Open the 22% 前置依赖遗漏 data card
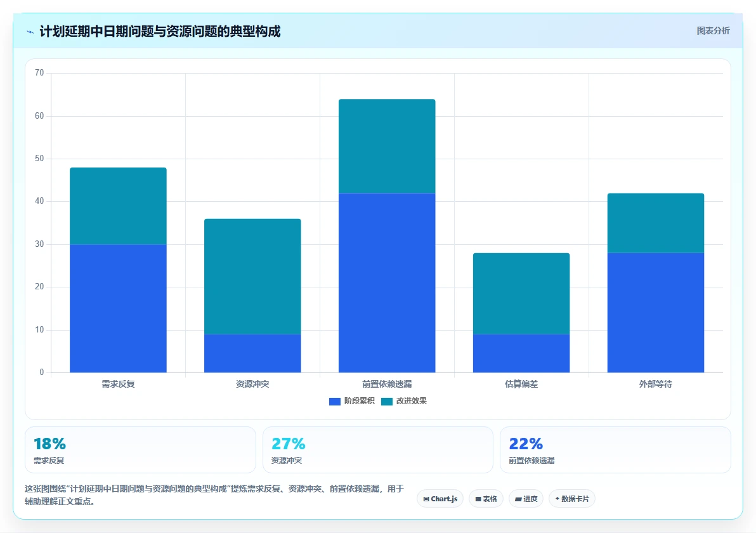The width and height of the screenshot is (756, 533). [615, 450]
